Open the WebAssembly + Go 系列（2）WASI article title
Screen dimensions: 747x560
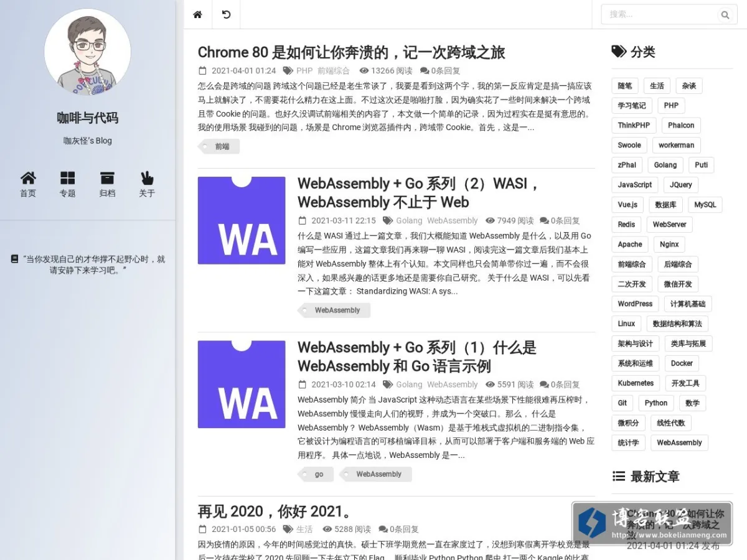417,193
